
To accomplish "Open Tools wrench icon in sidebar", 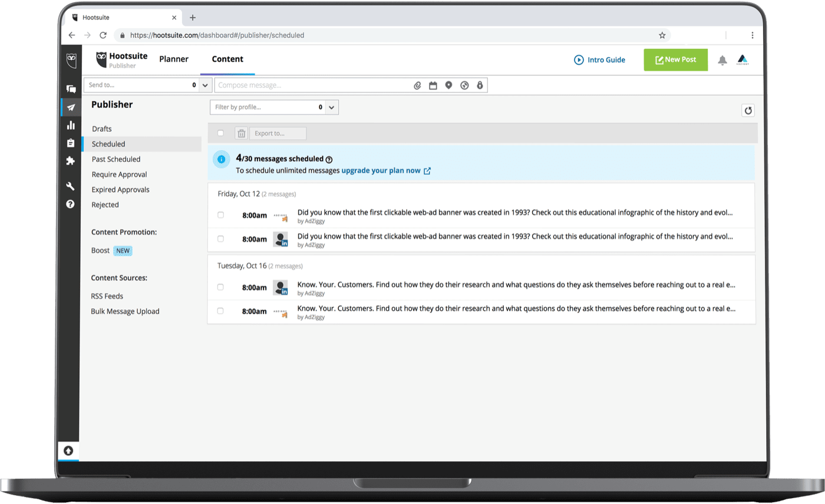I will pos(71,186).
